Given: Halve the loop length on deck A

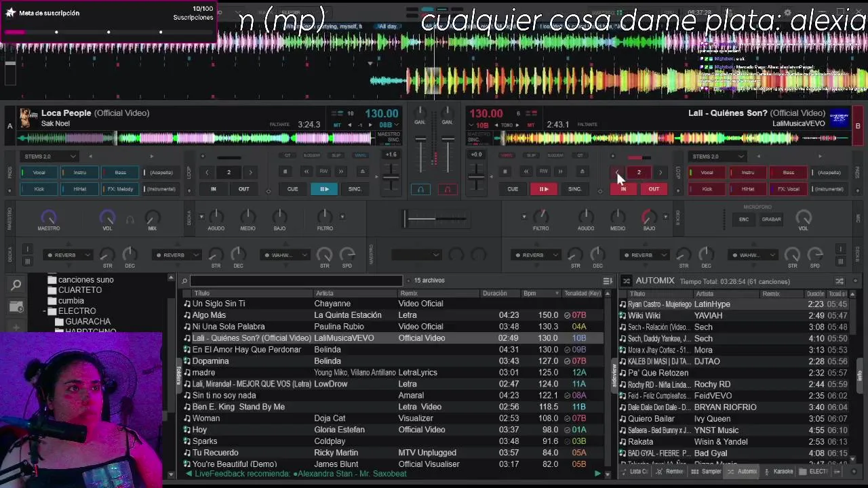Looking at the screenshot, I should tap(207, 173).
